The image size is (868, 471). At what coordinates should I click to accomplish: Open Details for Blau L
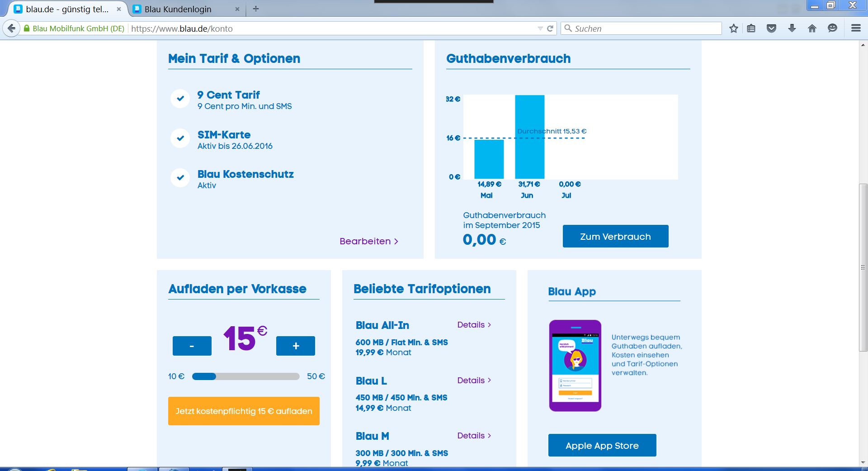coord(474,381)
